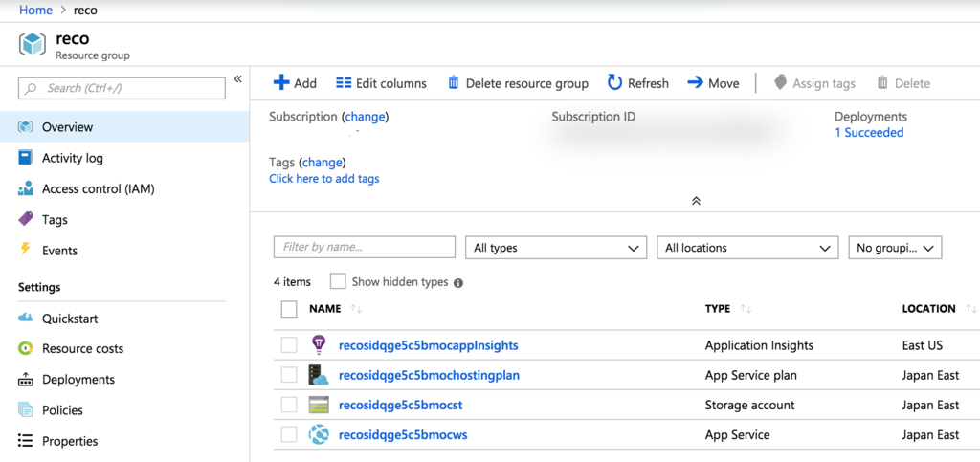Check the box for recosidqge5c5bmochostingplan
980x462 pixels.
[289, 375]
